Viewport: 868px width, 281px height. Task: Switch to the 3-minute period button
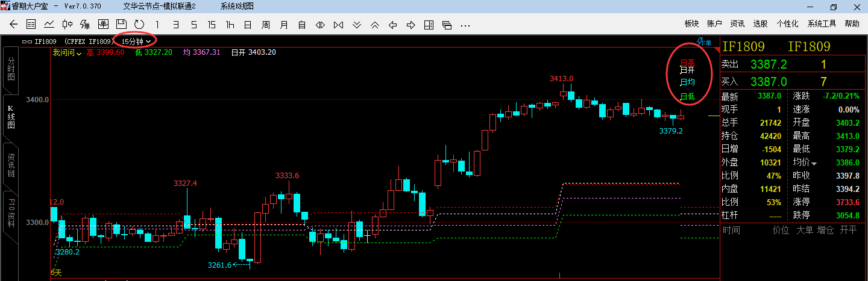pyautogui.click(x=175, y=25)
